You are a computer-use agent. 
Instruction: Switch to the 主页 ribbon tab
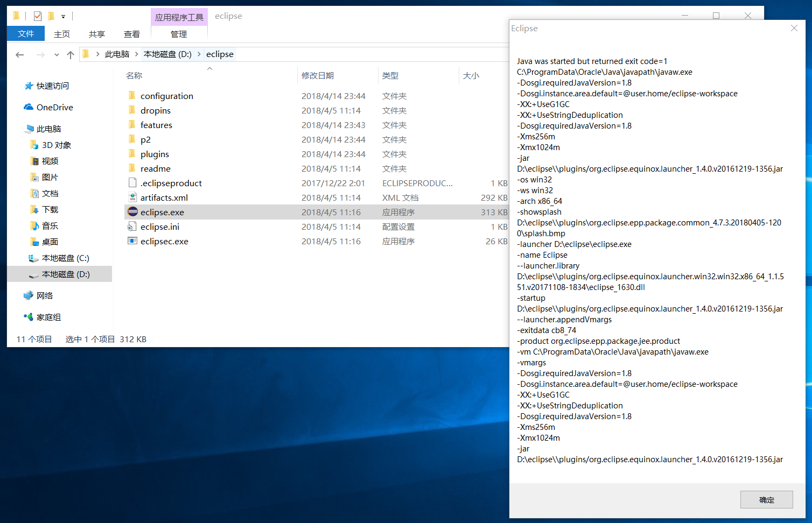[x=62, y=34]
